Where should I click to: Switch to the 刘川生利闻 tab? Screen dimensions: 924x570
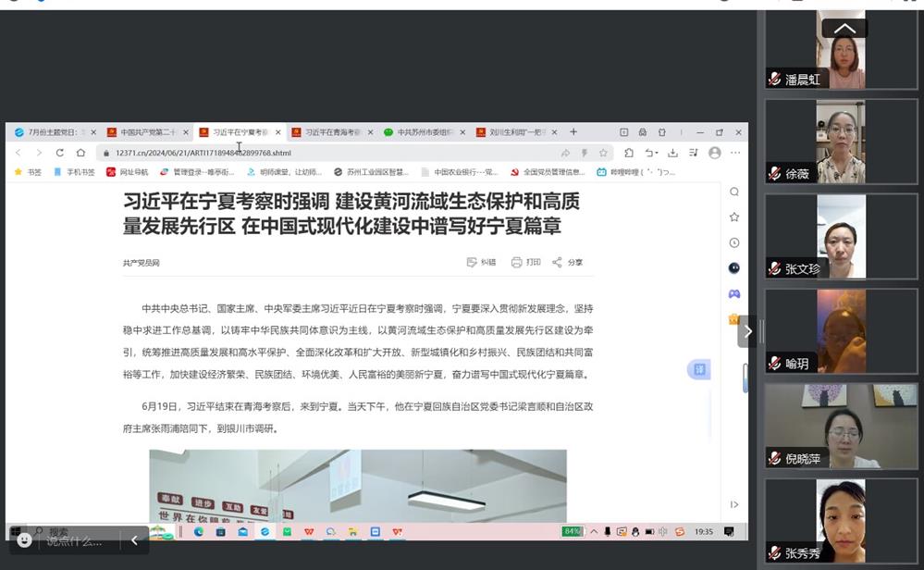pos(517,132)
